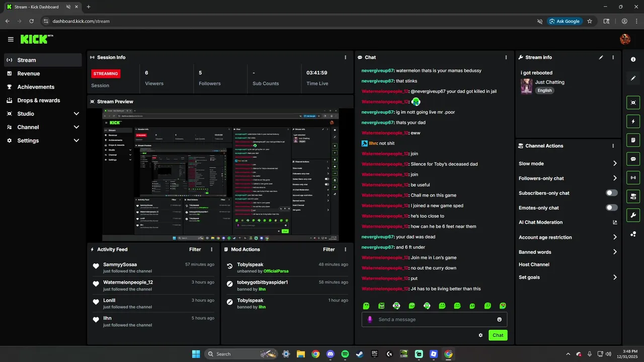
Task: Open a new browser tab
Action: pyautogui.click(x=89, y=7)
